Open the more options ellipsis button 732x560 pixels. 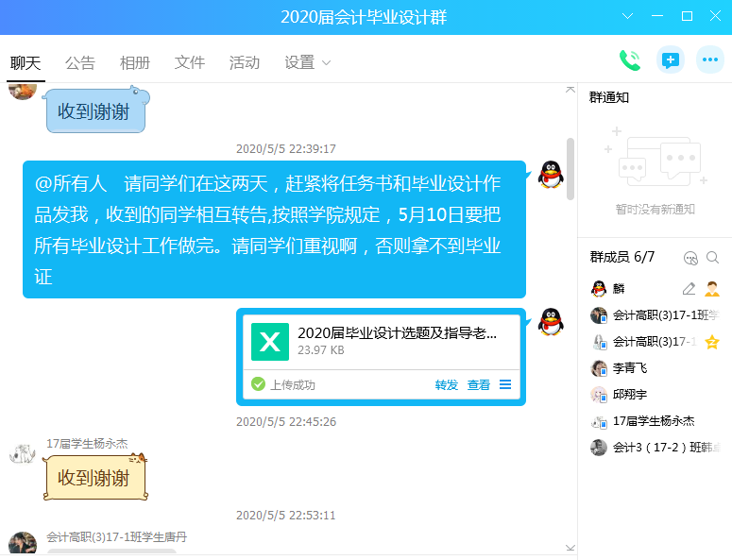click(710, 59)
